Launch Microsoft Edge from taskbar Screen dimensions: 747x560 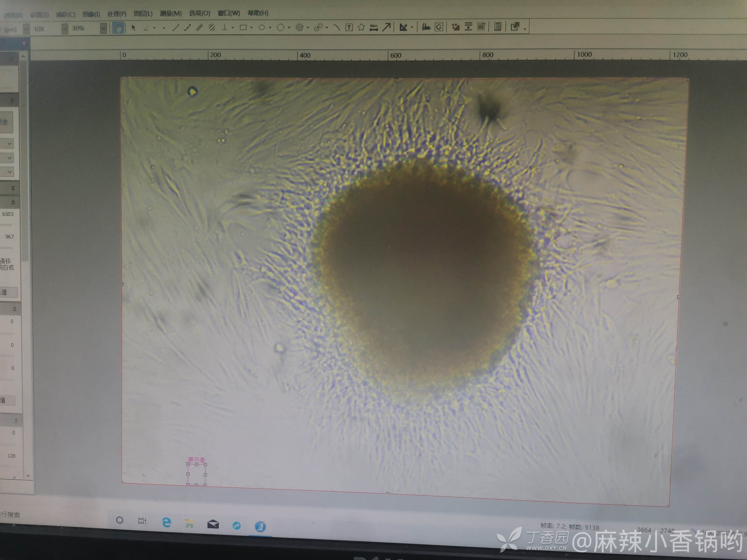point(167,522)
